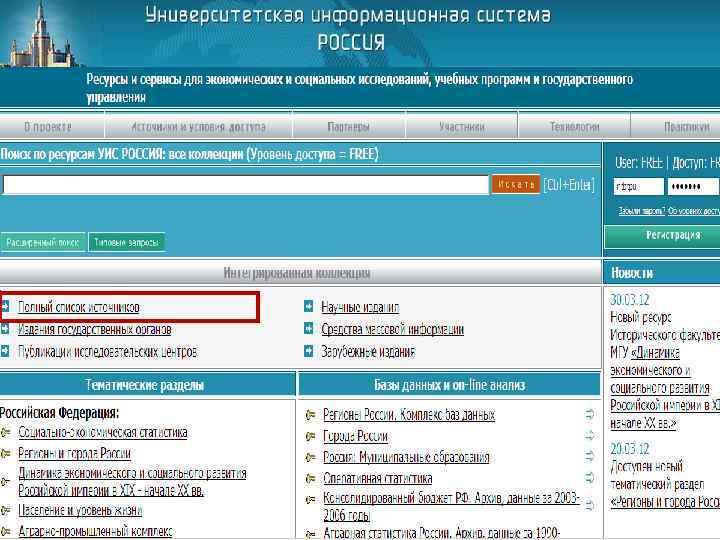The width and height of the screenshot is (720, 540).
Task: Click the 30.03.12 news date
Action: (x=630, y=300)
